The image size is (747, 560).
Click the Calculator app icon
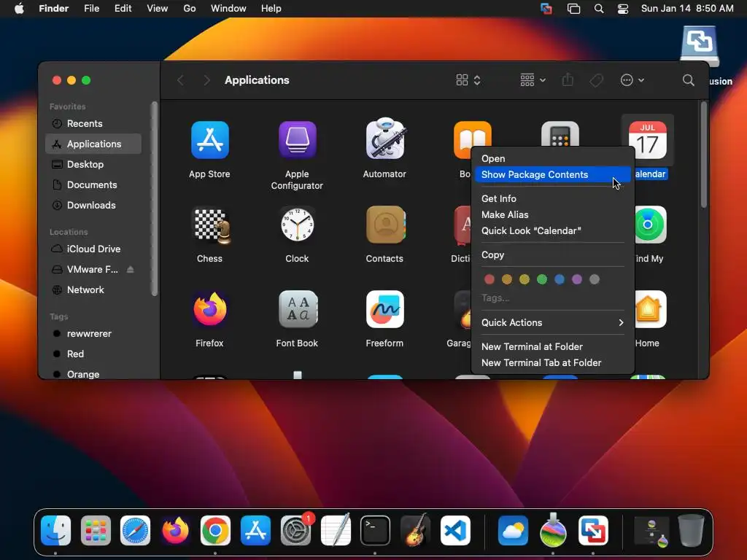(x=560, y=134)
